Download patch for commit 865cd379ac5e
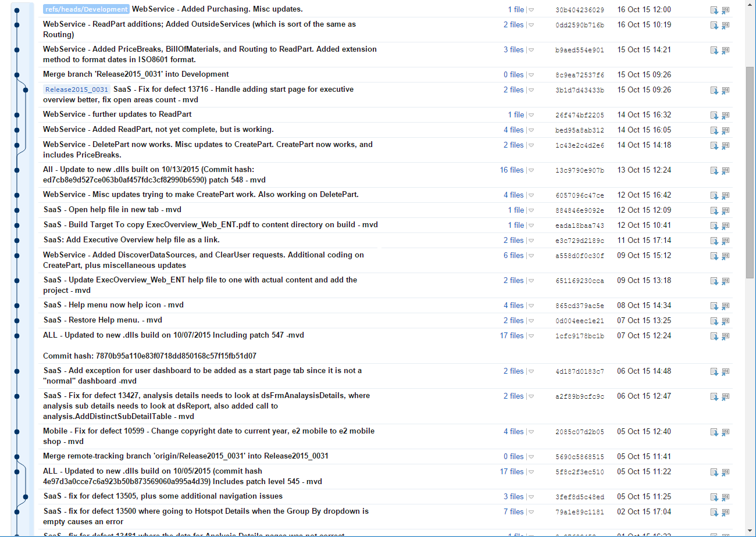 point(714,306)
